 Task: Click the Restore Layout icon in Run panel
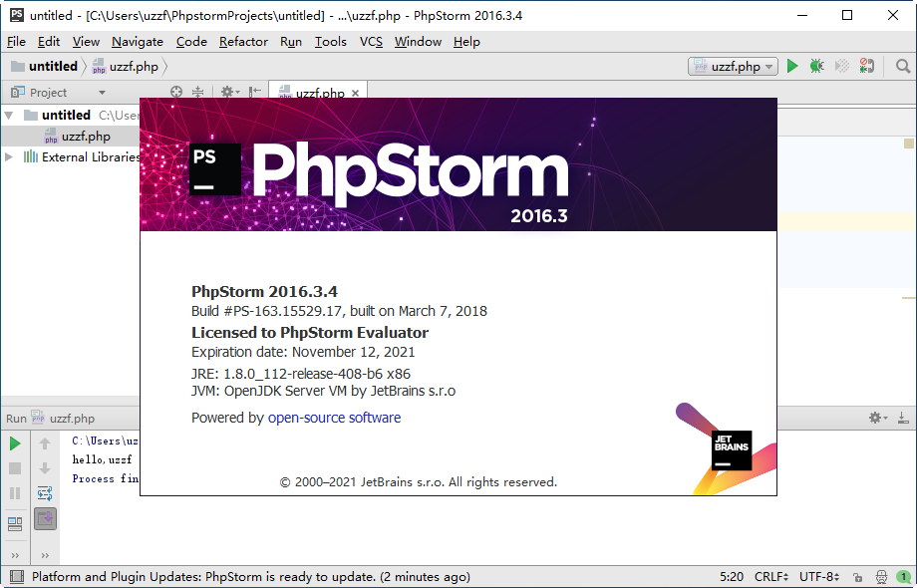click(x=15, y=523)
